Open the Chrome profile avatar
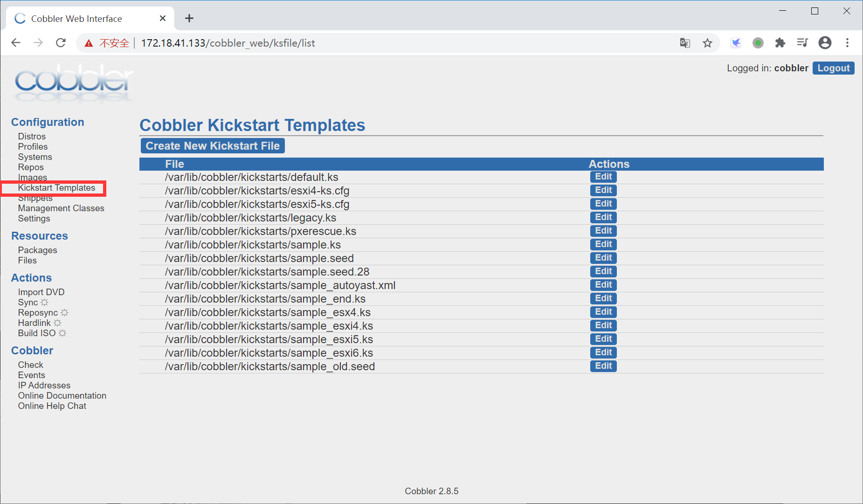Viewport: 863px width, 504px height. coord(825,43)
